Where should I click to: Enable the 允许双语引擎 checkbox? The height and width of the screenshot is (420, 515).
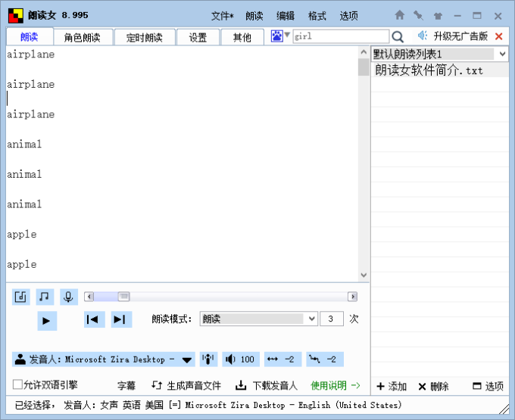pyautogui.click(x=17, y=384)
